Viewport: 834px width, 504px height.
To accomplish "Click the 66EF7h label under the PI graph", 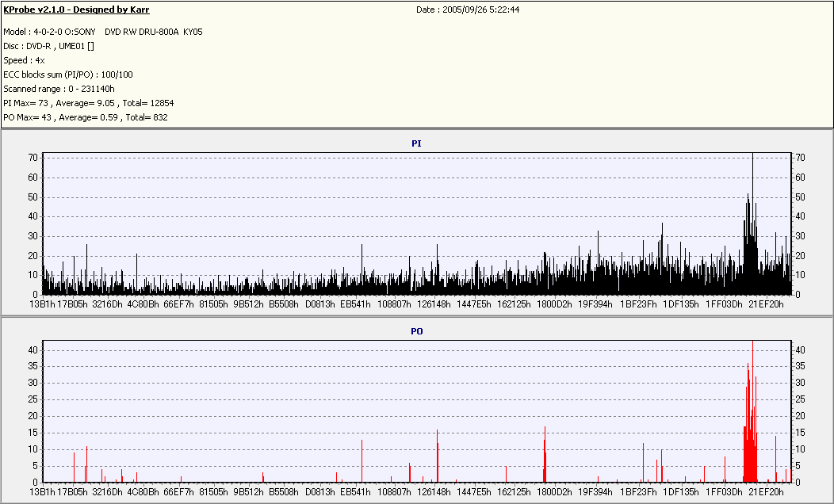I will (x=178, y=304).
